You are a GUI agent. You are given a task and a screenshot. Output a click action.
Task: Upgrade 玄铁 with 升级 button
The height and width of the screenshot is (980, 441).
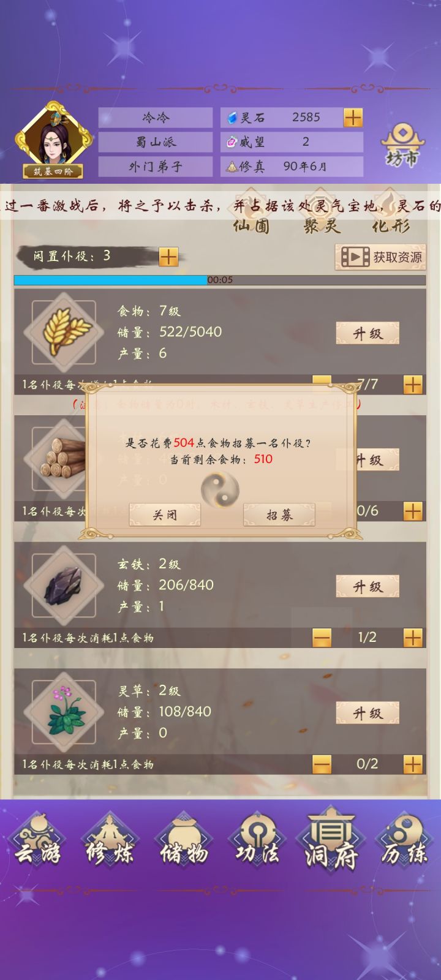coord(367,586)
